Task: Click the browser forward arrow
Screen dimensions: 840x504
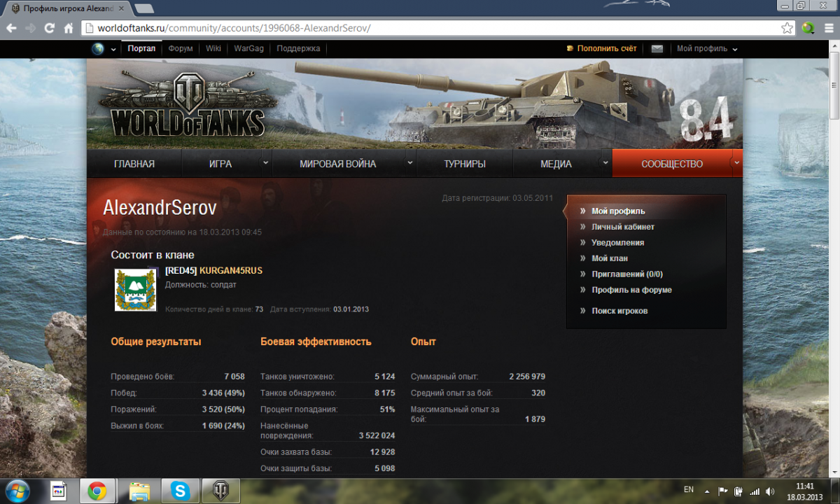Action: [x=30, y=29]
